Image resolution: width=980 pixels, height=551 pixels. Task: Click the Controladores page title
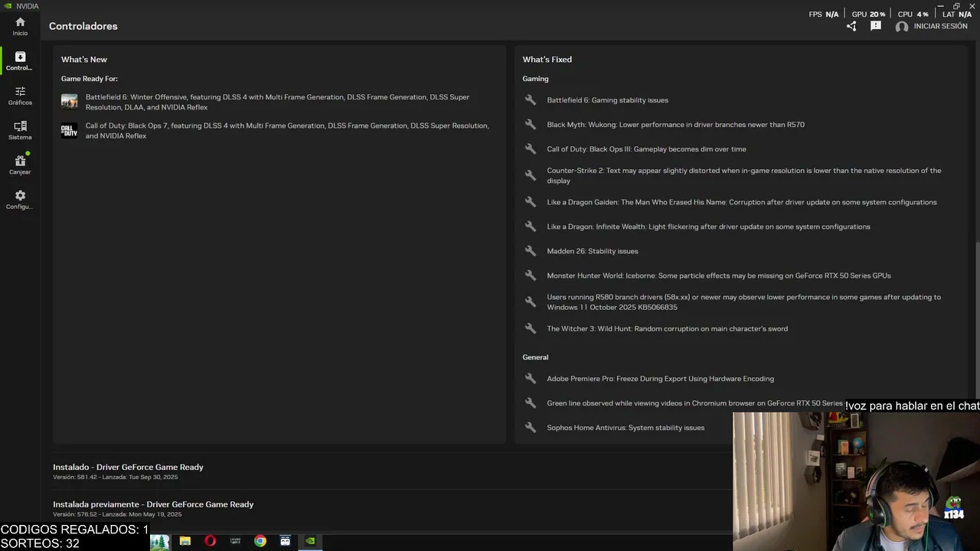click(83, 26)
